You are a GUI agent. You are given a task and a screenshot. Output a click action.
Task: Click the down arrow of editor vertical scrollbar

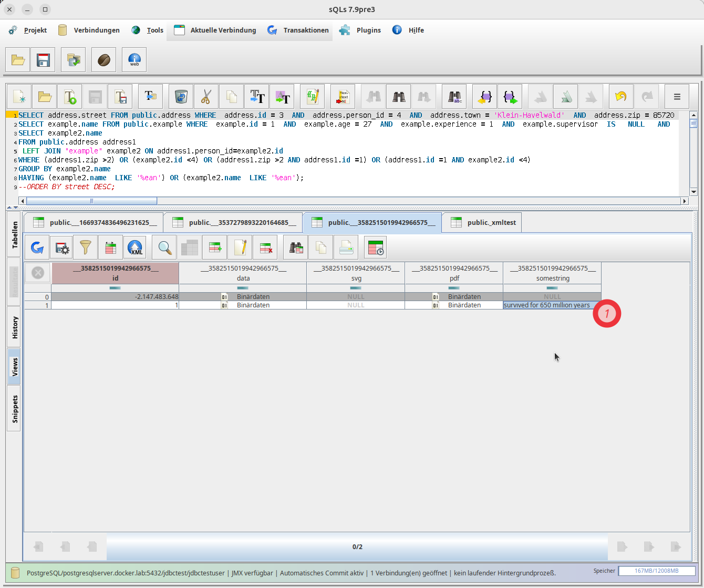tap(693, 192)
